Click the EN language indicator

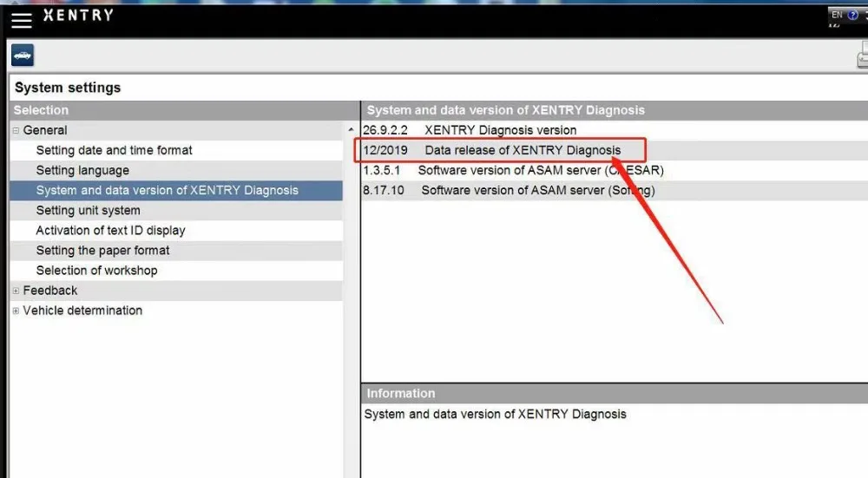coord(837,15)
